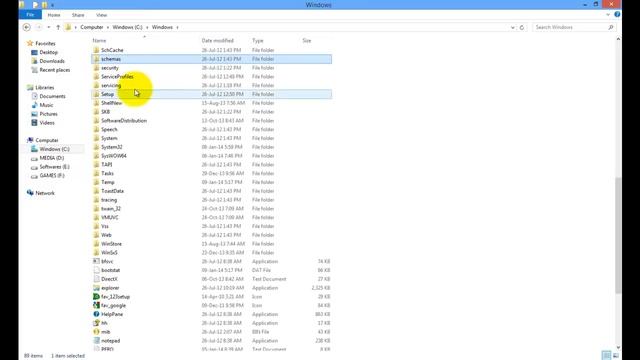Select the SysWOW64 folder
The image size is (640, 360).
(113, 156)
